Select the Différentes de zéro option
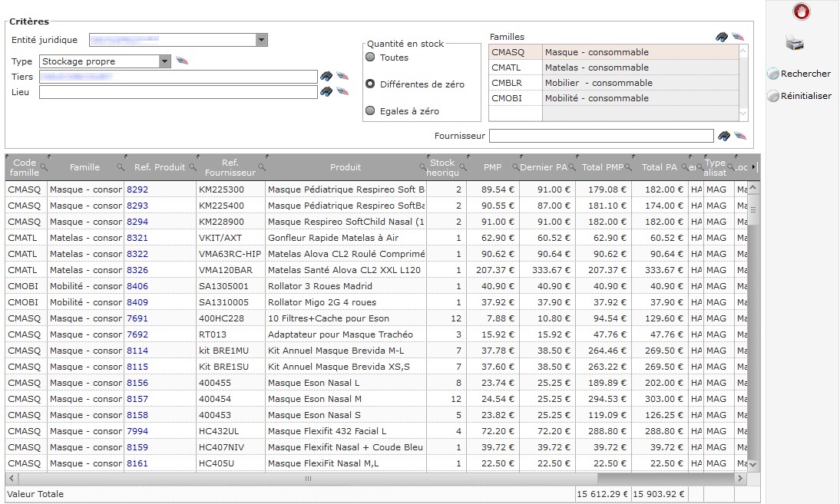Image resolution: width=840 pixels, height=504 pixels. click(x=370, y=84)
